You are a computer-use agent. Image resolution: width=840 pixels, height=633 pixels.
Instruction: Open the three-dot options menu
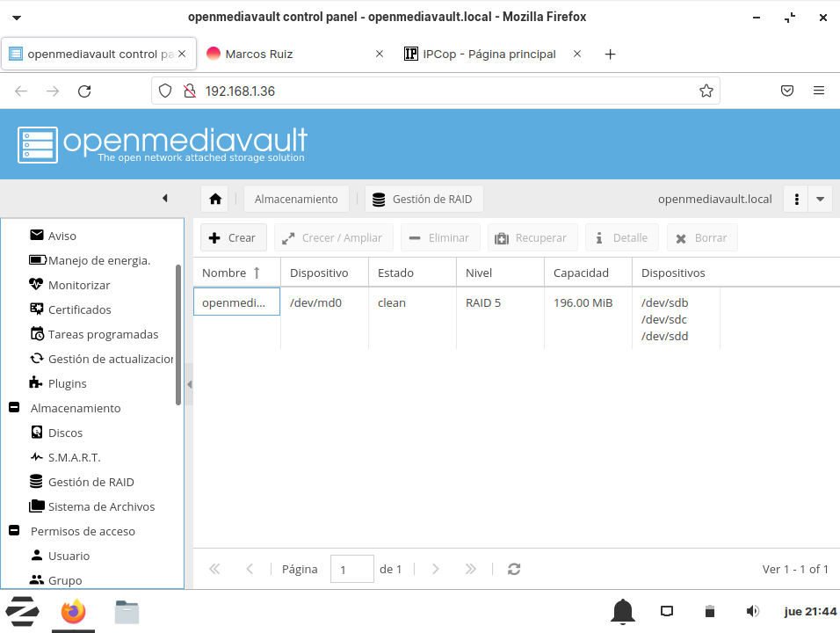pos(796,200)
